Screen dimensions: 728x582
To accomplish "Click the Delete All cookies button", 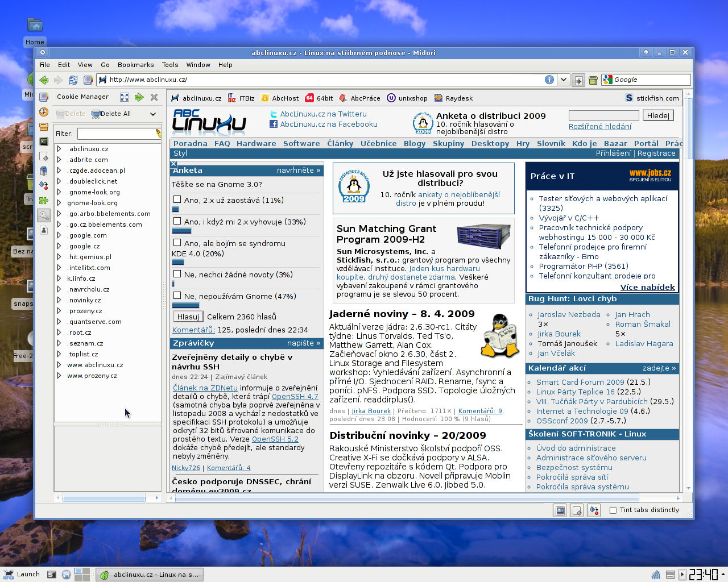I will (x=111, y=114).
